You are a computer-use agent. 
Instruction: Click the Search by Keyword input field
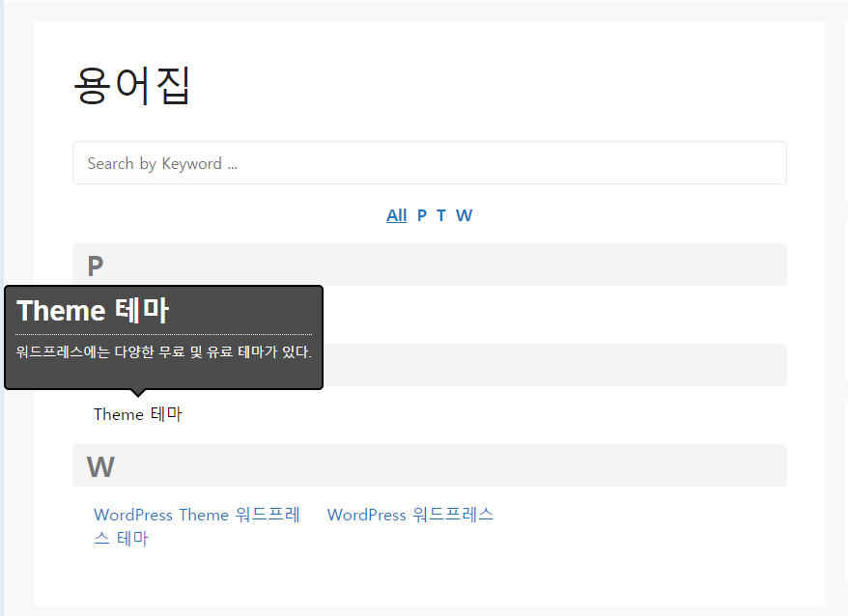point(430,163)
